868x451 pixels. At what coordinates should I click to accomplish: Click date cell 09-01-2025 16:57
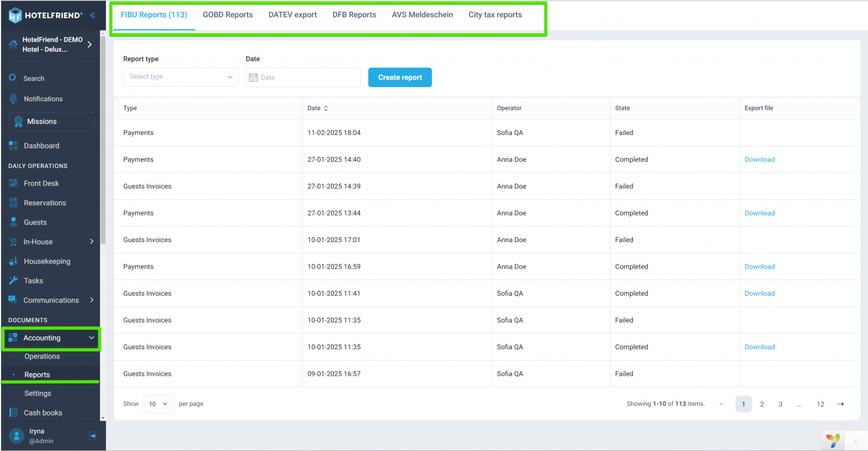(x=334, y=374)
